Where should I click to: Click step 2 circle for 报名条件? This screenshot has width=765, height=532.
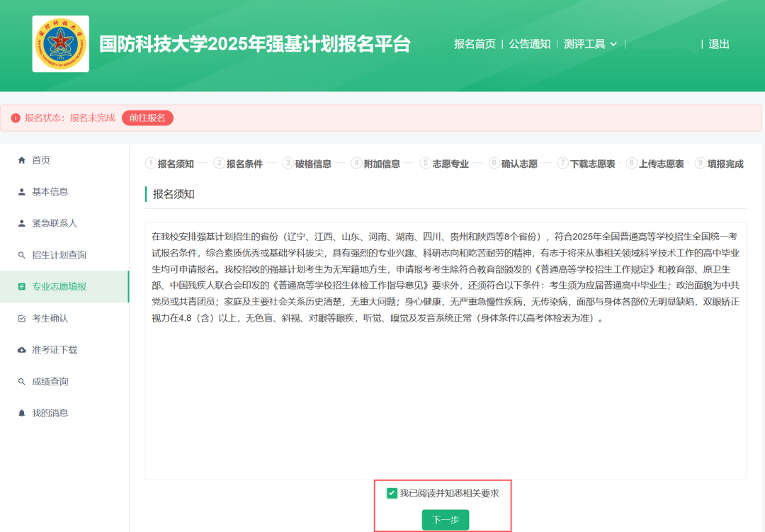[x=220, y=163]
